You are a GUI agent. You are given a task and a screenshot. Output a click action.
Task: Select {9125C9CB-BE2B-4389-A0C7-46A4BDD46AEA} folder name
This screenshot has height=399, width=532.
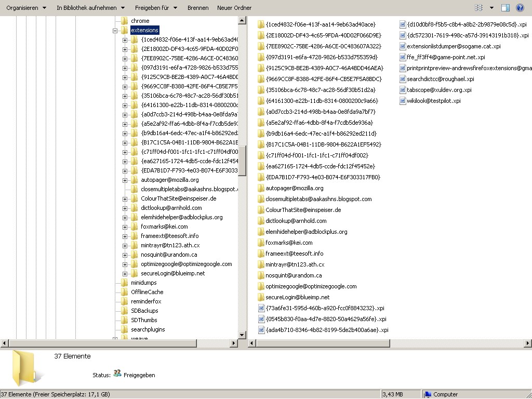coord(324,68)
